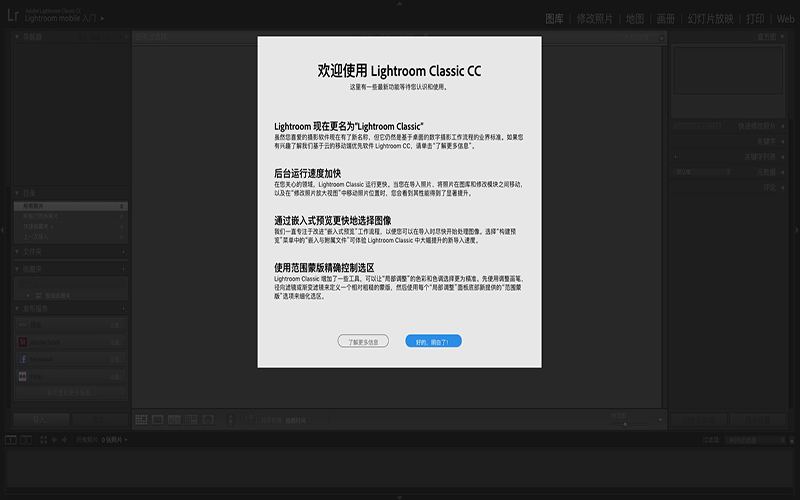Image resolution: width=800 pixels, height=500 pixels.
Task: Click the 了解更多信息 button in the dialog
Action: pos(363,341)
